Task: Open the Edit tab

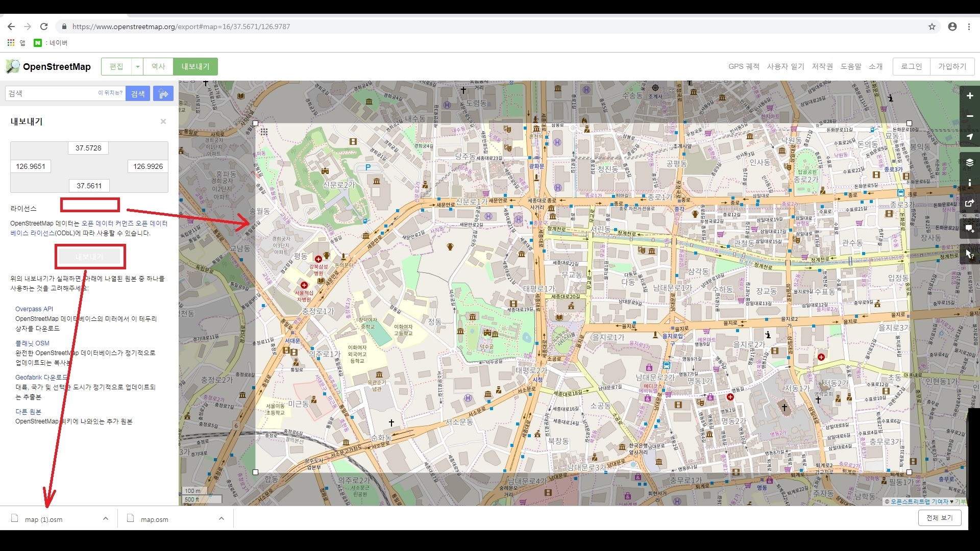Action: [x=116, y=67]
